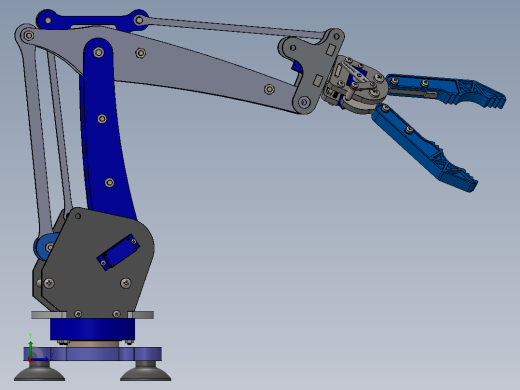Pick the blue triangular link at top
Image resolution: width=520 pixels, height=390 pixels.
[x=92, y=21]
